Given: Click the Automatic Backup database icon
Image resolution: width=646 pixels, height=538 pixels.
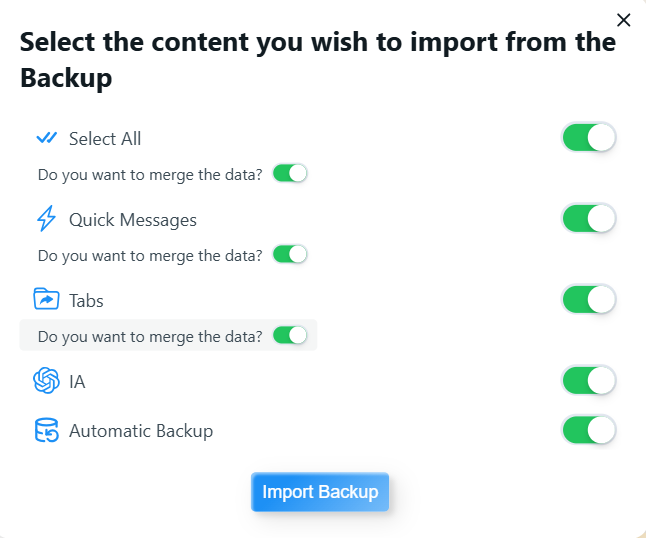Looking at the screenshot, I should point(46,432).
